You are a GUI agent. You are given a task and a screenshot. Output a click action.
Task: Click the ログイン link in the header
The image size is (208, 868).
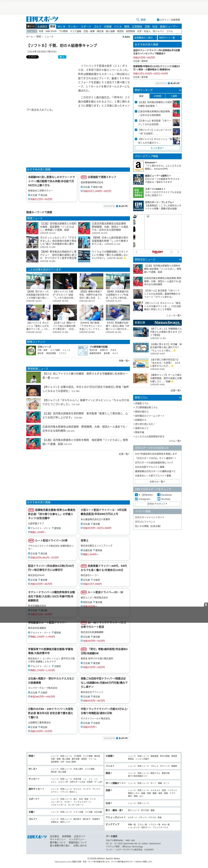click(x=164, y=20)
